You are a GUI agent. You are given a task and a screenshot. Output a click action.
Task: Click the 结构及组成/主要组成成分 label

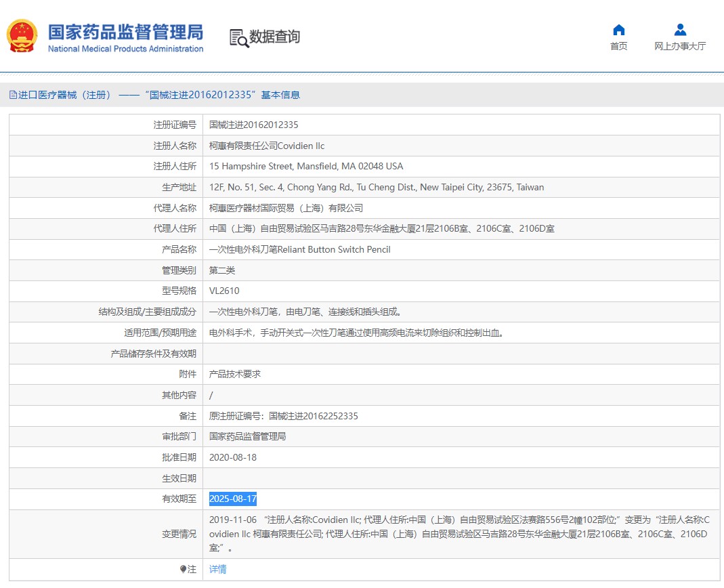tap(147, 312)
